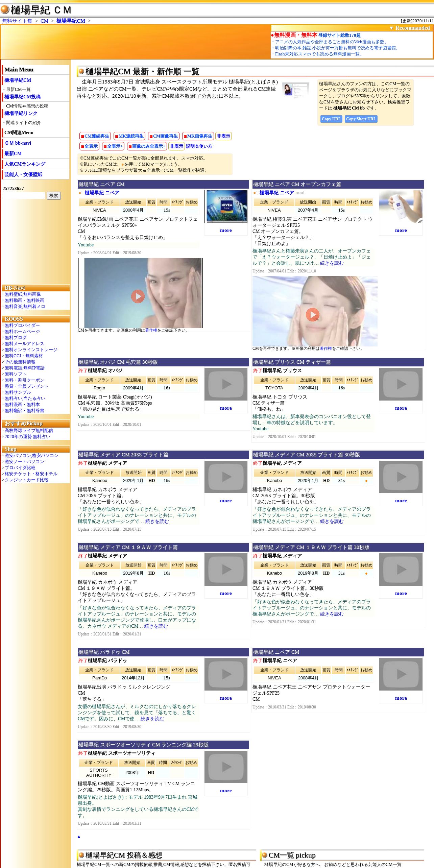This screenshot has width=434, height=868.
Task: Open the 説明＆使い方 link
Action: pos(199,146)
